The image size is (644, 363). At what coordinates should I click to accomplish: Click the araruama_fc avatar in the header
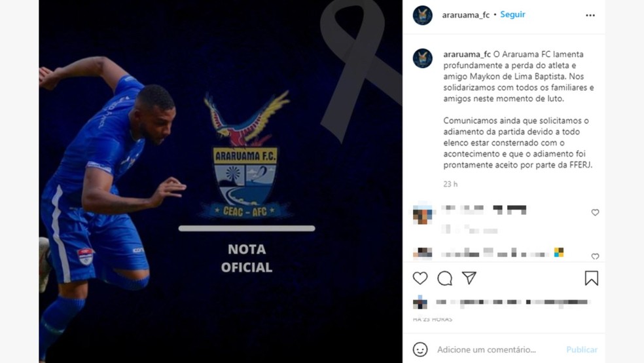[x=423, y=15]
